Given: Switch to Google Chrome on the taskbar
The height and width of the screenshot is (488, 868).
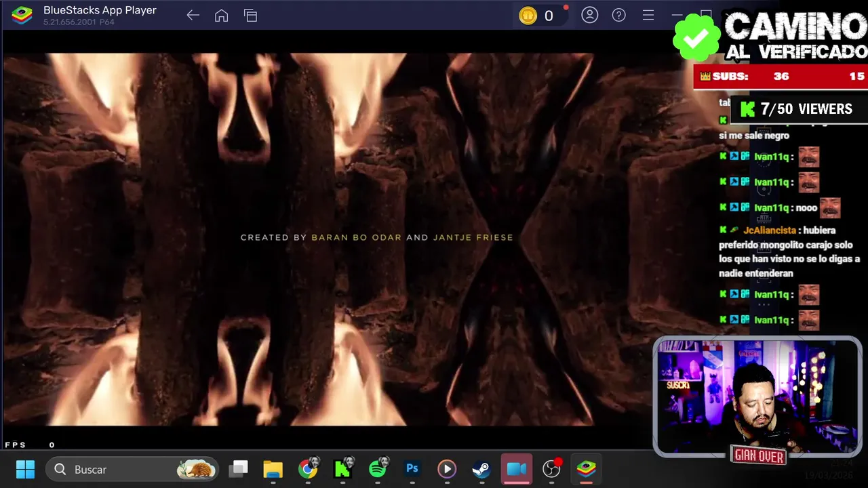Looking at the screenshot, I should pyautogui.click(x=308, y=469).
